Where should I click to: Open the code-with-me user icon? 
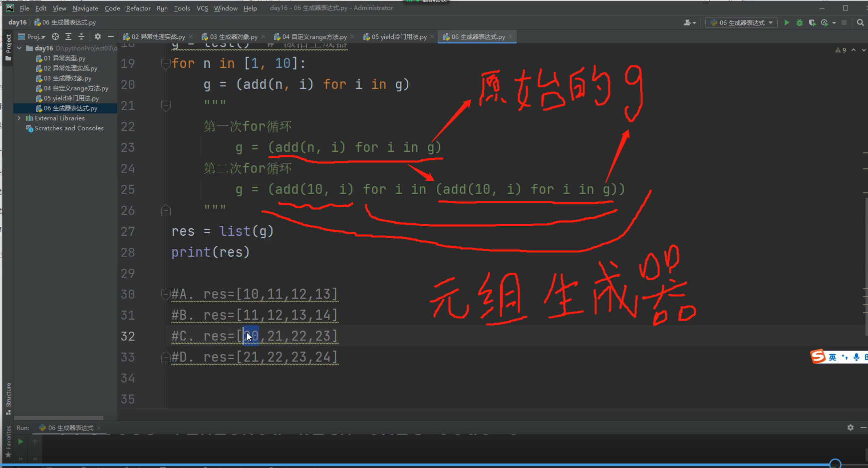(688, 22)
